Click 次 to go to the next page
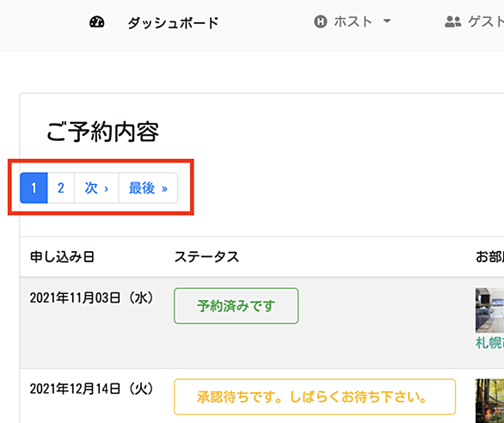The image size is (504, 423). click(x=96, y=188)
